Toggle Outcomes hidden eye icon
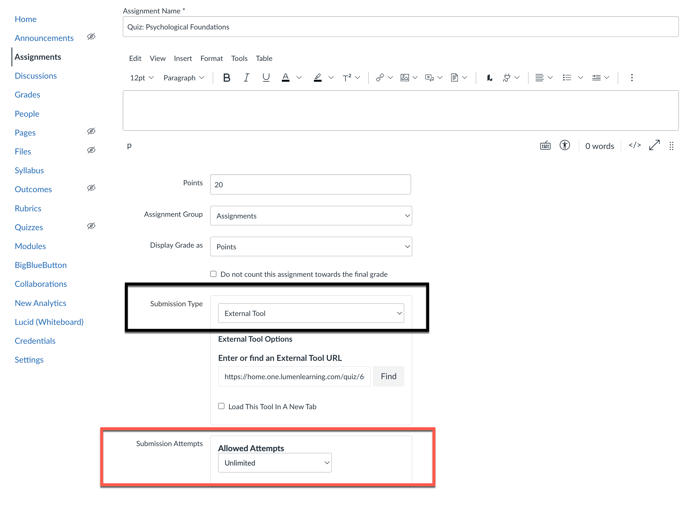688x505 pixels. tap(91, 188)
